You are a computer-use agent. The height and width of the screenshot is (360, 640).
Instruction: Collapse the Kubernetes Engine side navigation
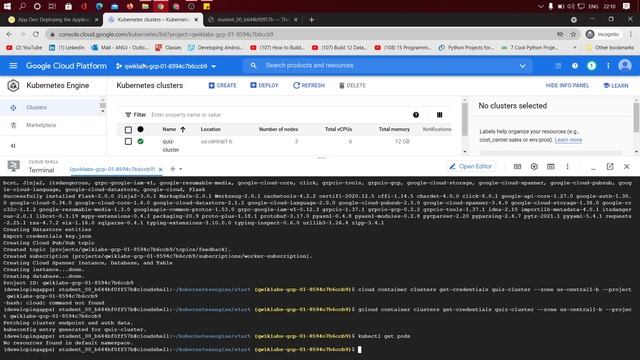click(x=13, y=145)
